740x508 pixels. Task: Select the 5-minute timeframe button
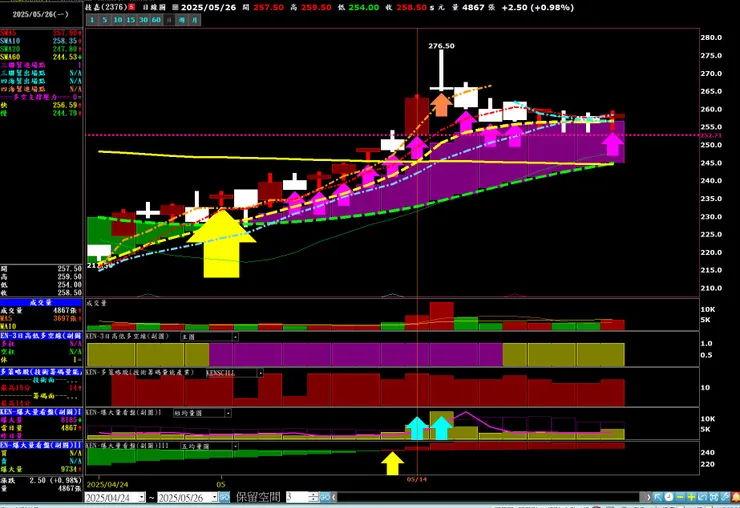coord(104,20)
